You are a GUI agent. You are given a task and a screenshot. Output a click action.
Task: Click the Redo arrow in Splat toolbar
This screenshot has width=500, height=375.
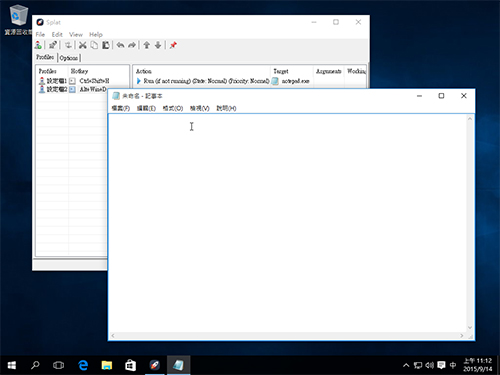coord(132,45)
